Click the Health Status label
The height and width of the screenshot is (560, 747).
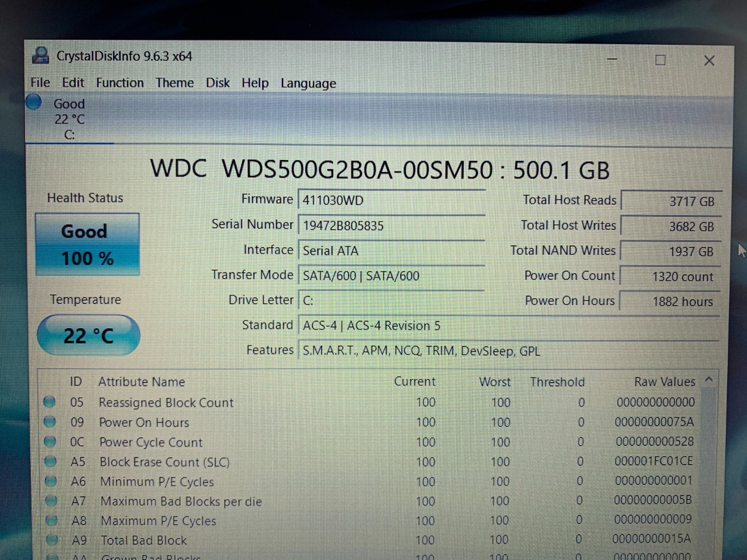point(85,198)
